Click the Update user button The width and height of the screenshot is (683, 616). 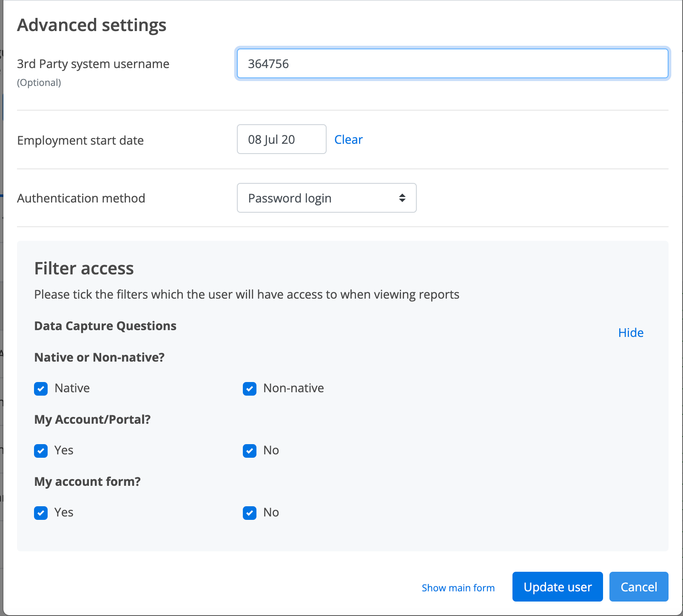tap(558, 587)
